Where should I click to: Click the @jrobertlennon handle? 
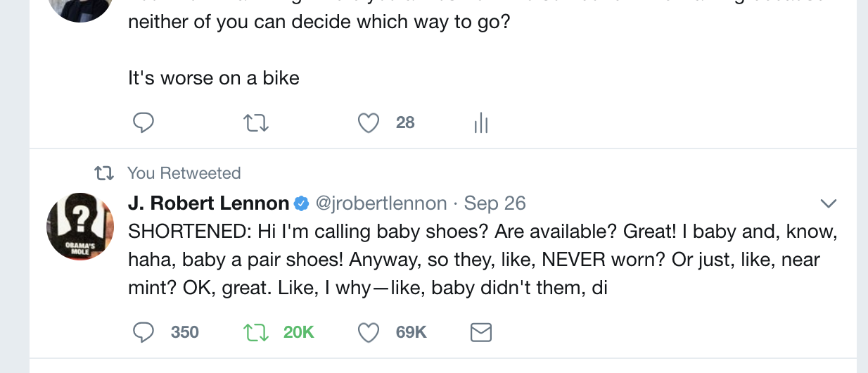(x=381, y=203)
